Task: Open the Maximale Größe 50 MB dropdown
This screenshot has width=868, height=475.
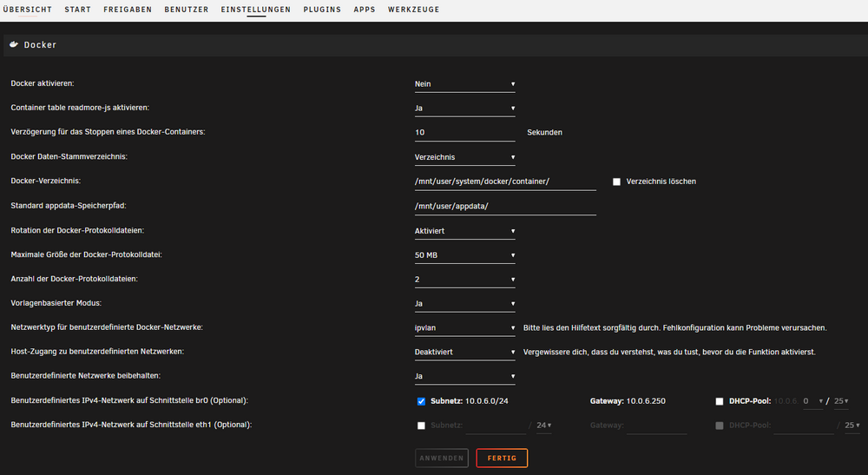Action: [465, 255]
